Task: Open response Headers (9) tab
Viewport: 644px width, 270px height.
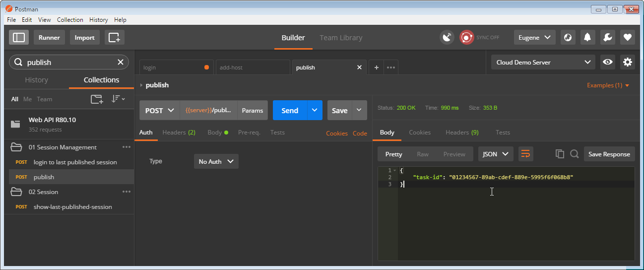Action: click(462, 133)
